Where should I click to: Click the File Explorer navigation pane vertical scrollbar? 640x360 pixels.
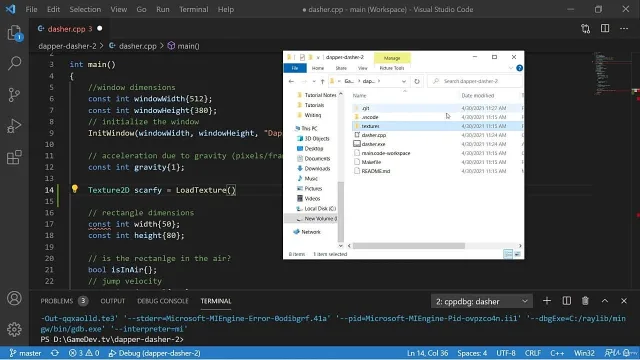pos(340,212)
